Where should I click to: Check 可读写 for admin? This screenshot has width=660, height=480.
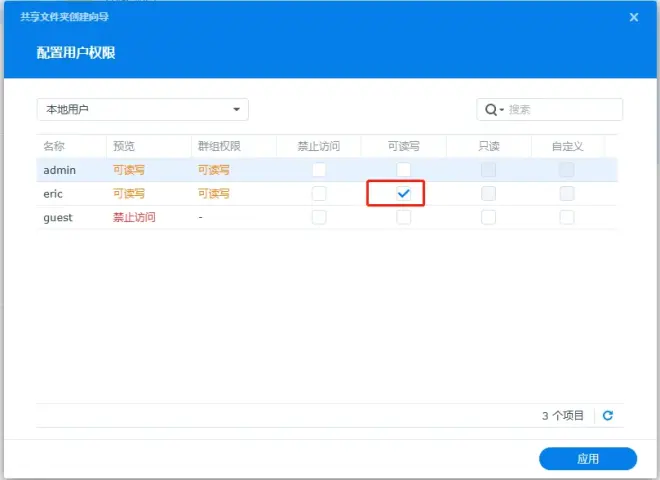[403, 170]
